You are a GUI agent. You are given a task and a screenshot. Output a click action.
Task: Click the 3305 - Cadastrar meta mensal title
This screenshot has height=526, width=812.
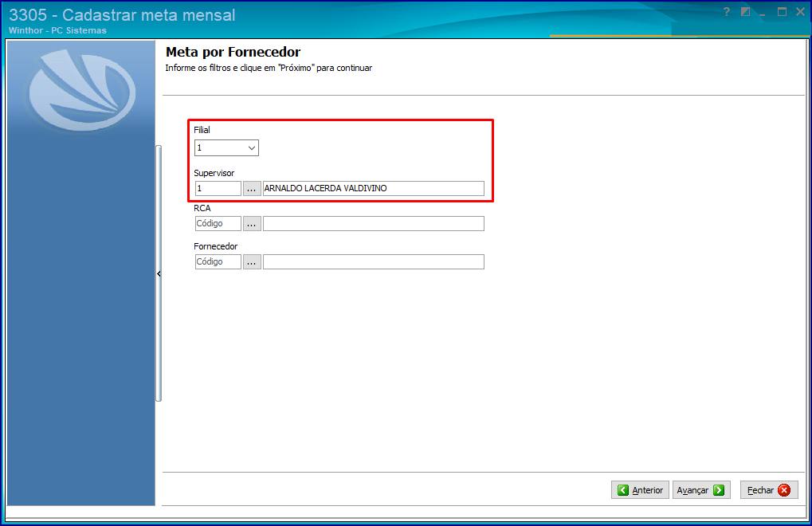(x=122, y=15)
